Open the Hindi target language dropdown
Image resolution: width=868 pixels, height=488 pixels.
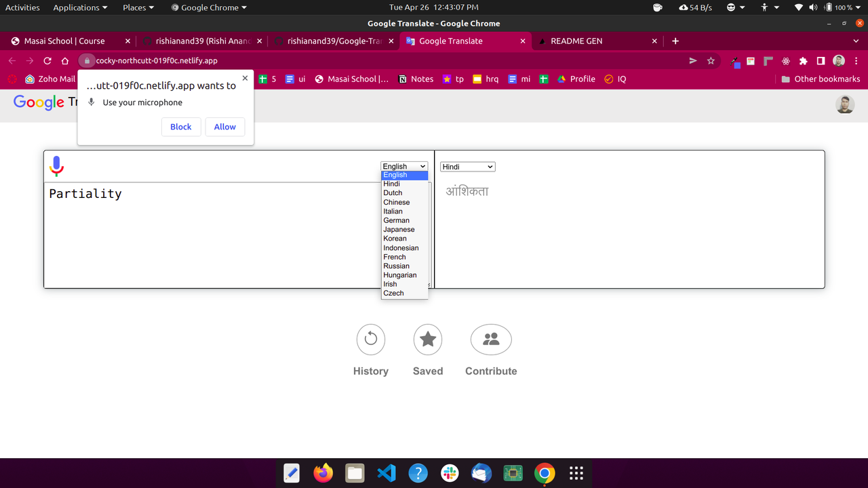467,166
